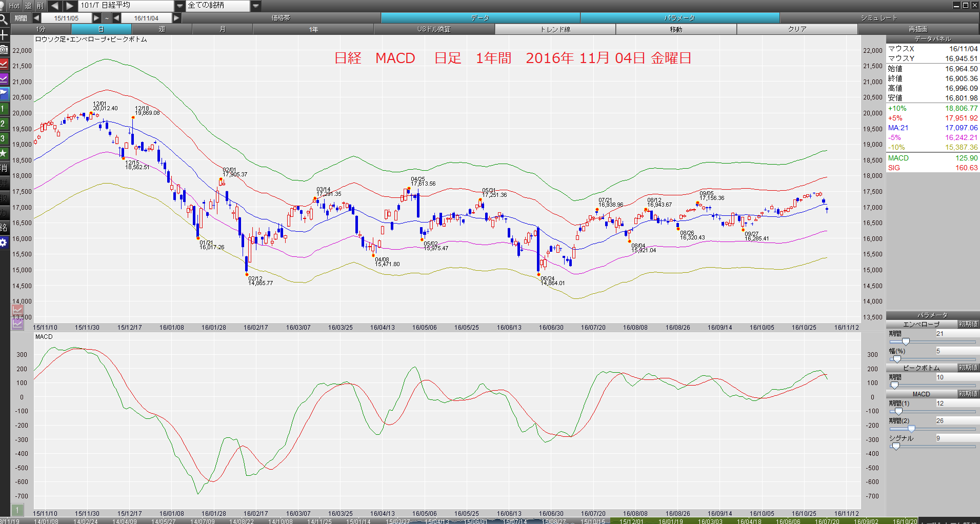
Task: Open the シミュレート tab
Action: pos(879,18)
